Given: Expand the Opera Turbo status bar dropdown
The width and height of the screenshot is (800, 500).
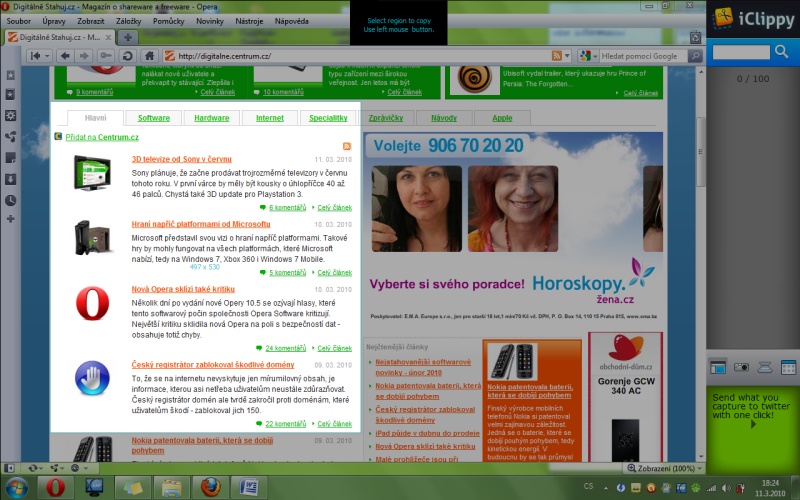Looking at the screenshot, I should pos(86,468).
